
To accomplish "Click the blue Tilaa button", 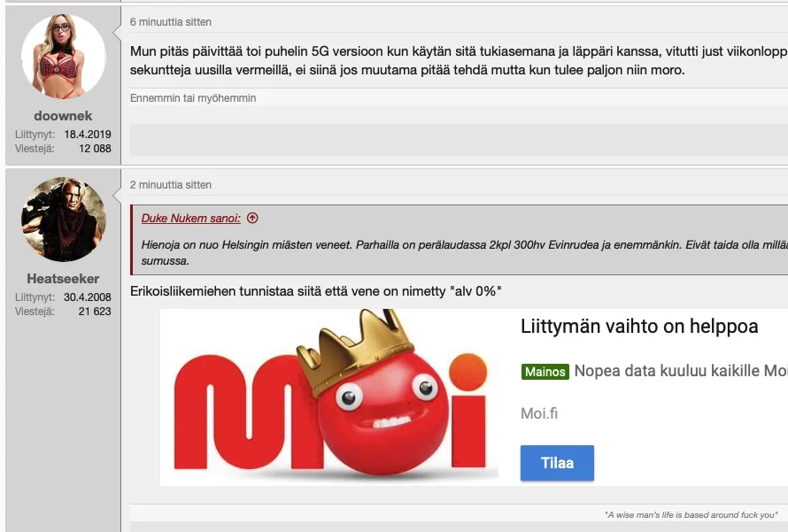I will [x=557, y=463].
